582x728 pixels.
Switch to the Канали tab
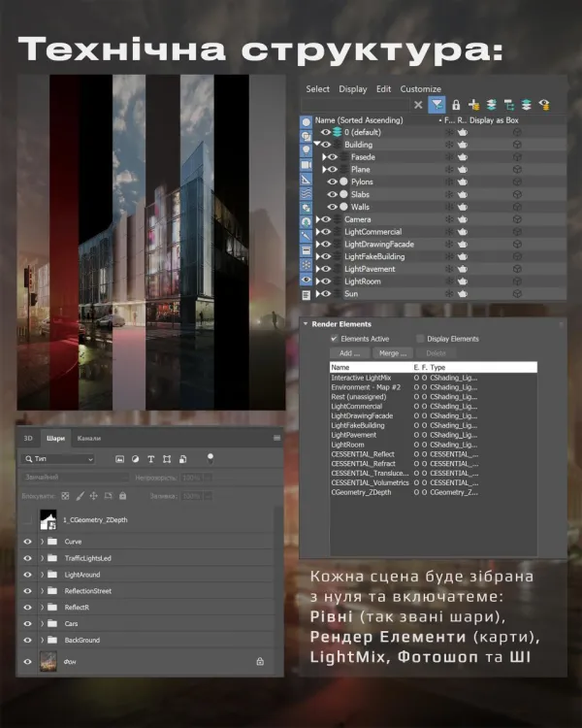pyautogui.click(x=88, y=438)
